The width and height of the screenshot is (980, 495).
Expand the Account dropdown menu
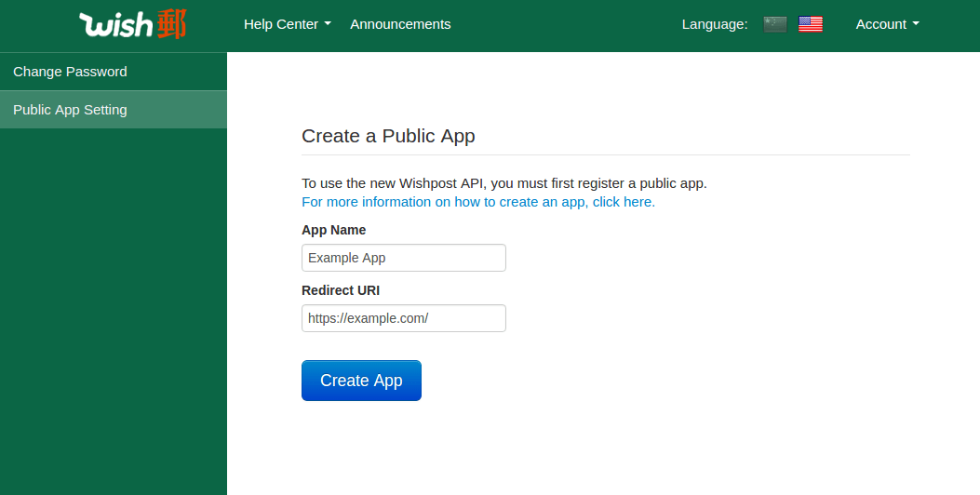(888, 24)
